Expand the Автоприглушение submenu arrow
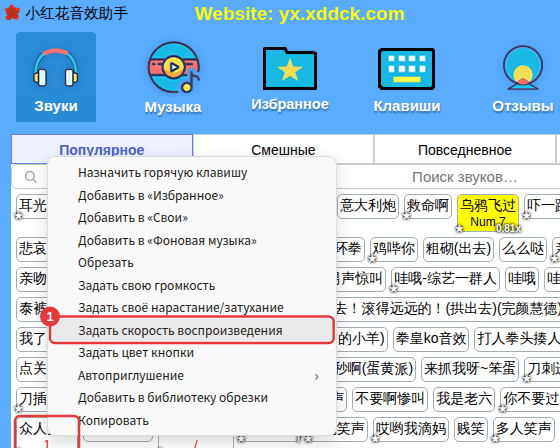Viewport: 560px width, 448px height. point(316,376)
